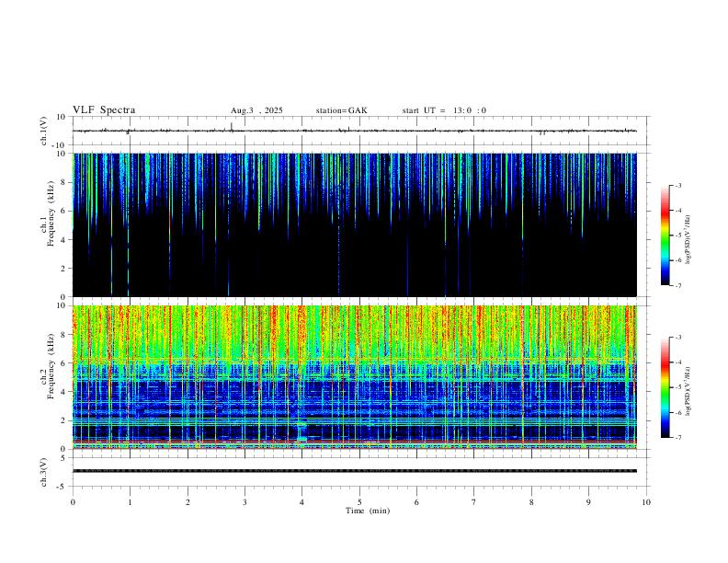Viewport: 728px width, 563px height.
Task: Click the "Time (min)" axis label
Action: click(x=368, y=511)
